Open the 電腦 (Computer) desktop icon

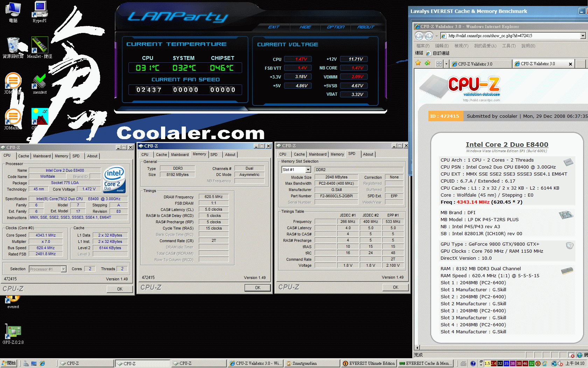[13, 12]
